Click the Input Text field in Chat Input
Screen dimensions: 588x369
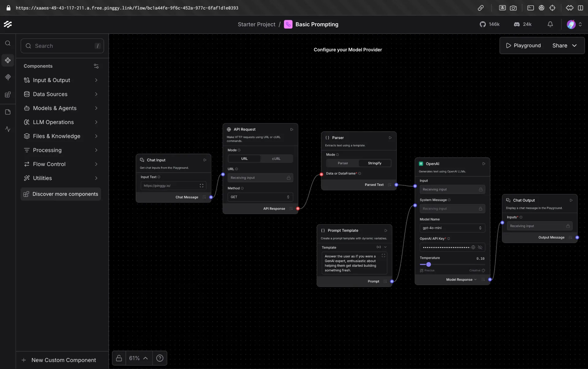pyautogui.click(x=171, y=186)
